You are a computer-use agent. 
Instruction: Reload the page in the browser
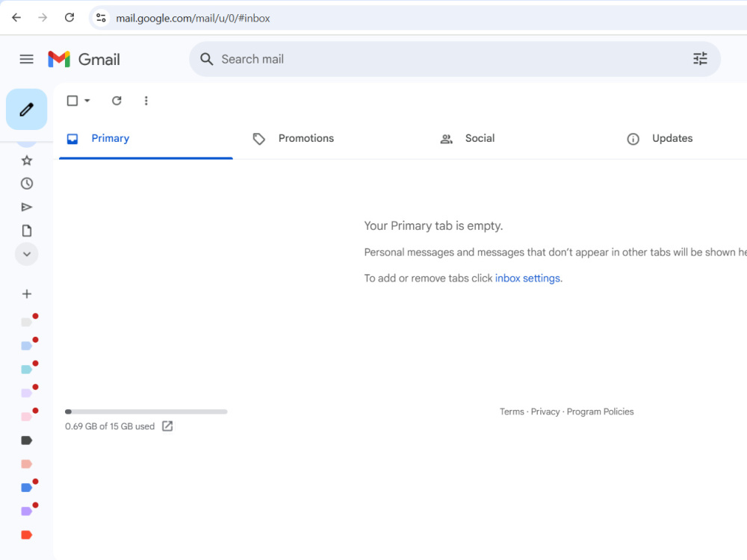[69, 18]
